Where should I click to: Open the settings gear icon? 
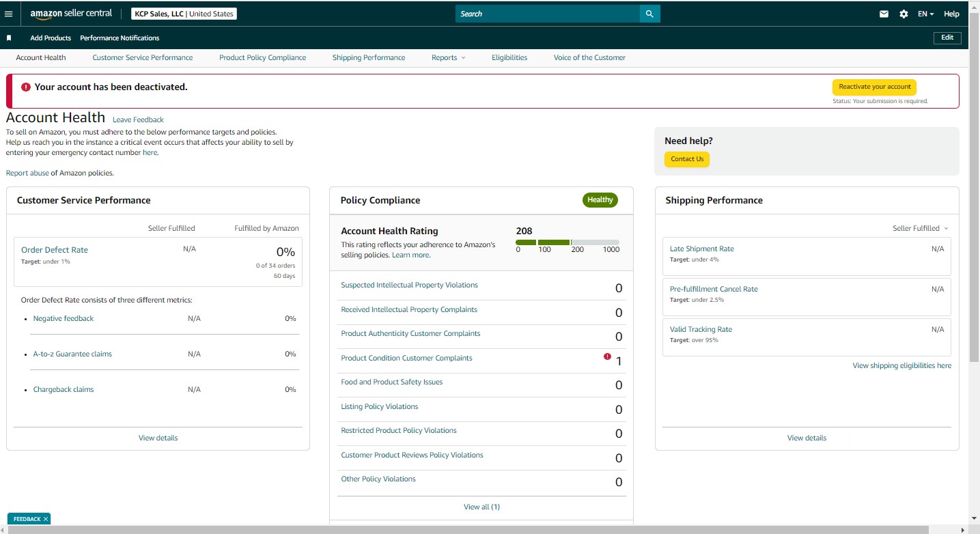pyautogui.click(x=904, y=14)
